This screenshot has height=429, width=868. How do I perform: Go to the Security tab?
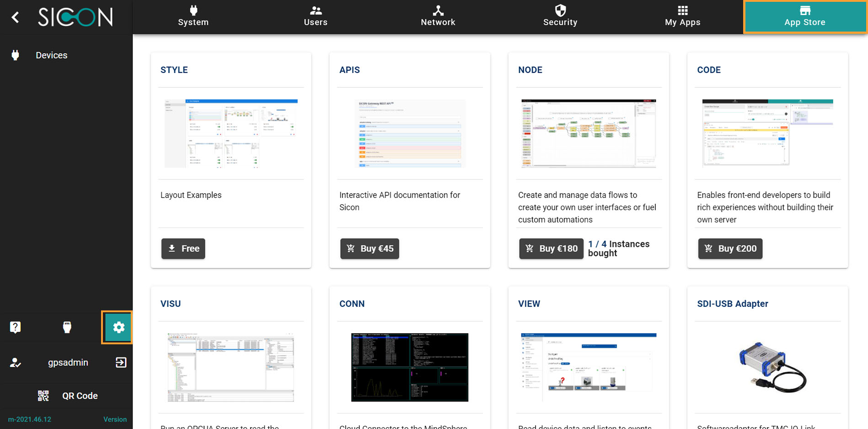[560, 17]
